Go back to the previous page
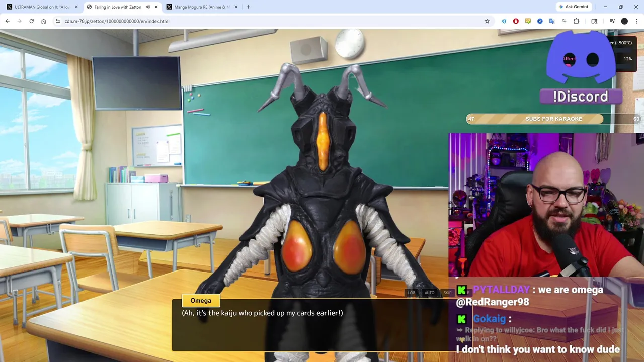The width and height of the screenshot is (644, 362). tap(7, 21)
